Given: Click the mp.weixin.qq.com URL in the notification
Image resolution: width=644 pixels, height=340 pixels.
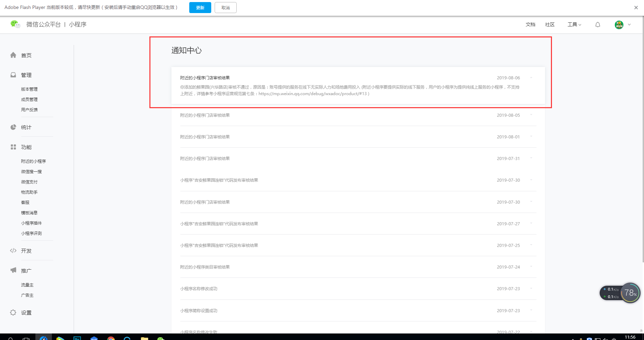Looking at the screenshot, I should click(313, 93).
